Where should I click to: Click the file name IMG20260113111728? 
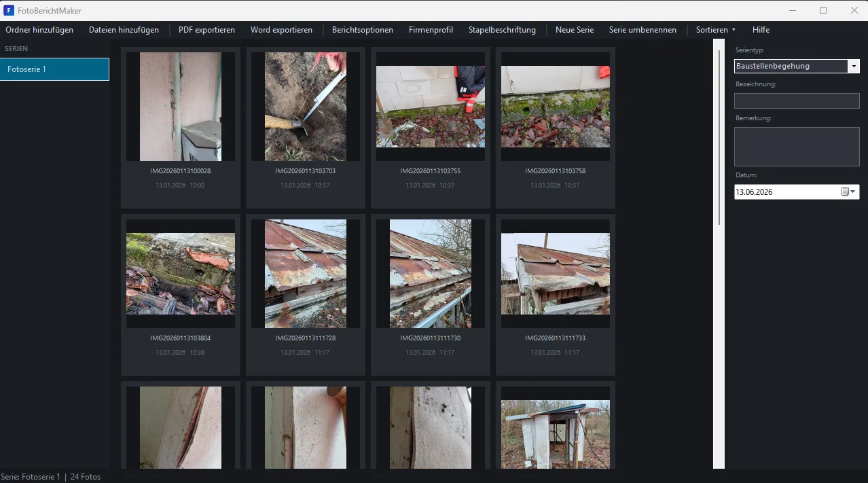coord(306,338)
